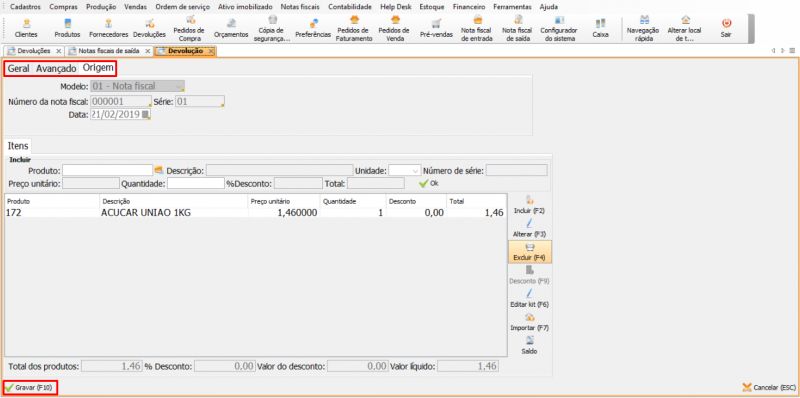Viewport: 800px width, 398px height.
Task: Expand the Modelo dropdown
Action: (179, 86)
